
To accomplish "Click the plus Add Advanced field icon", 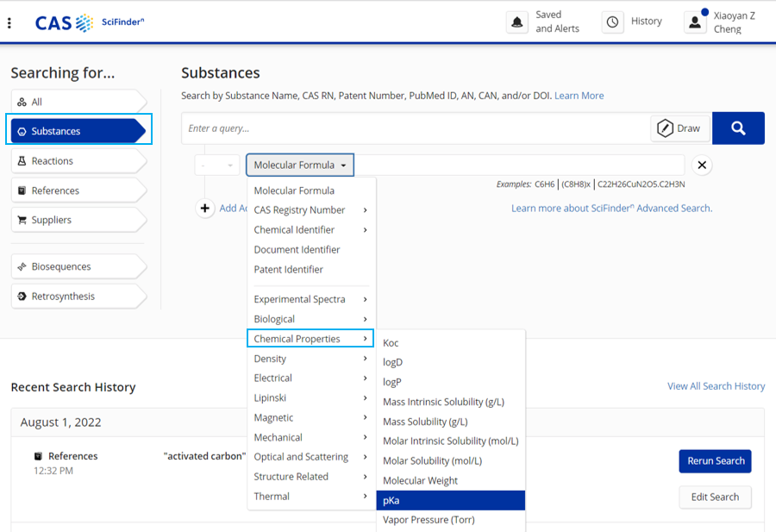I will tap(205, 209).
